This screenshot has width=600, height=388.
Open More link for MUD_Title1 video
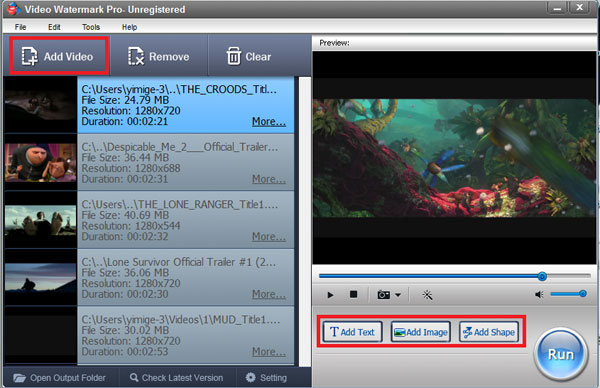click(x=269, y=352)
